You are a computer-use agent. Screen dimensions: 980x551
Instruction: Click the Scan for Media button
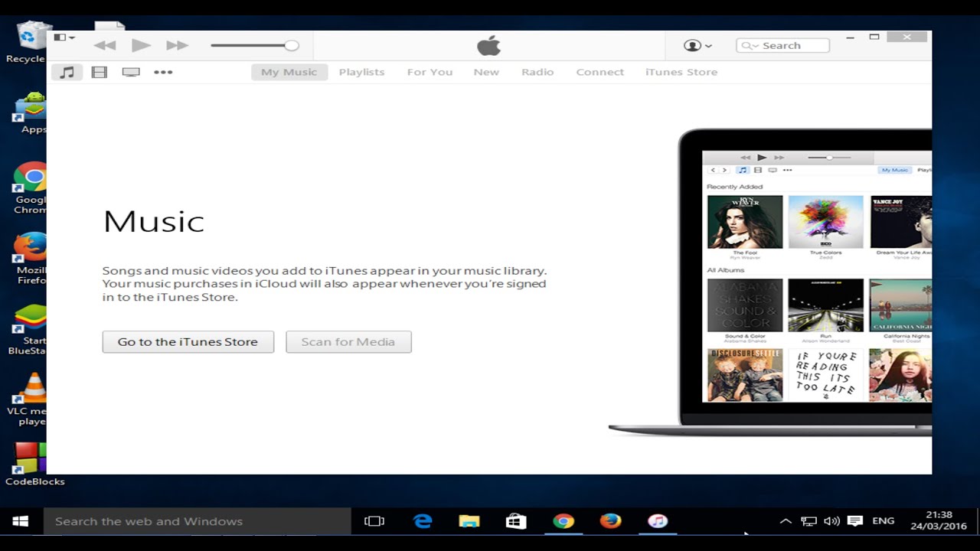[348, 341]
